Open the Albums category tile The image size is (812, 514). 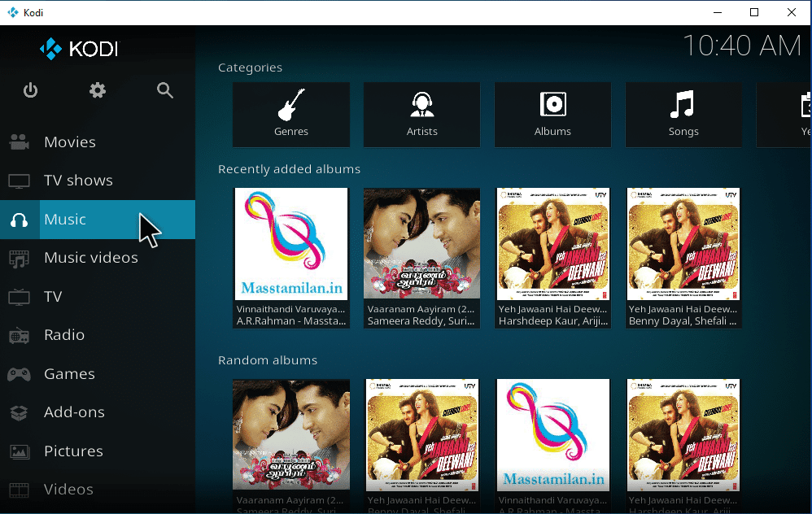[x=552, y=114]
